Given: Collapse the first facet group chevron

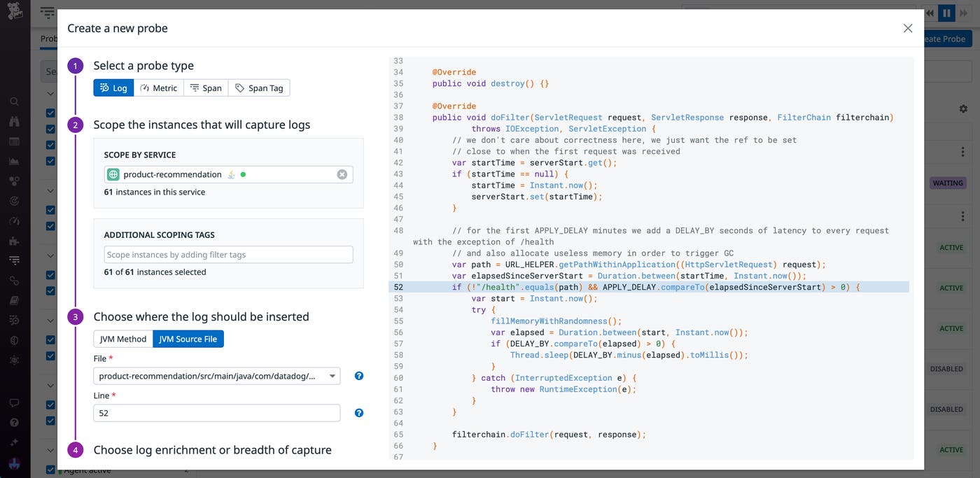Looking at the screenshot, I should pos(50,94).
